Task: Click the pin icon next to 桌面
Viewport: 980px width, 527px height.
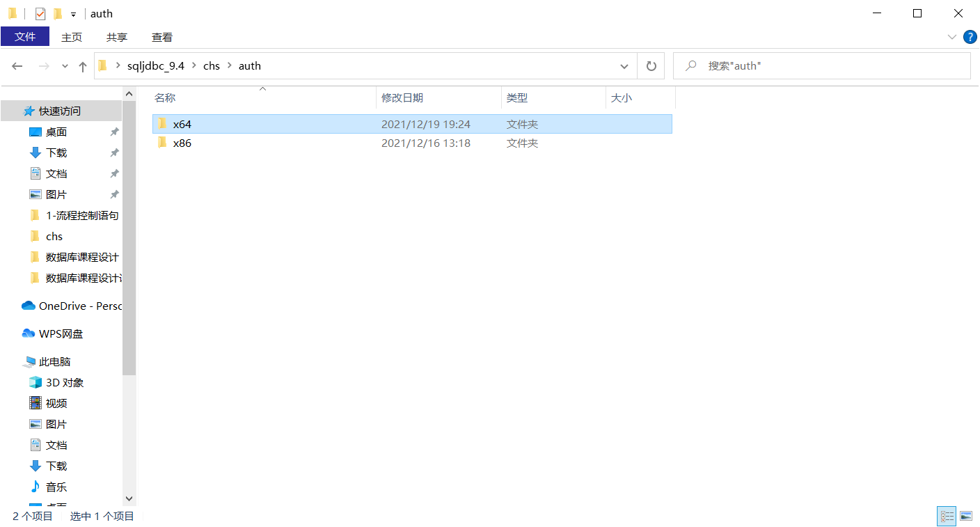Action: click(x=114, y=132)
